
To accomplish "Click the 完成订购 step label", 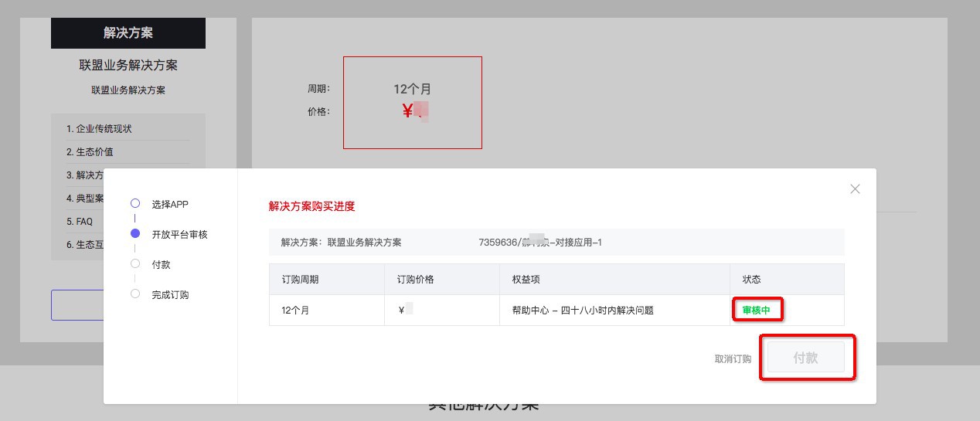I will [170, 294].
